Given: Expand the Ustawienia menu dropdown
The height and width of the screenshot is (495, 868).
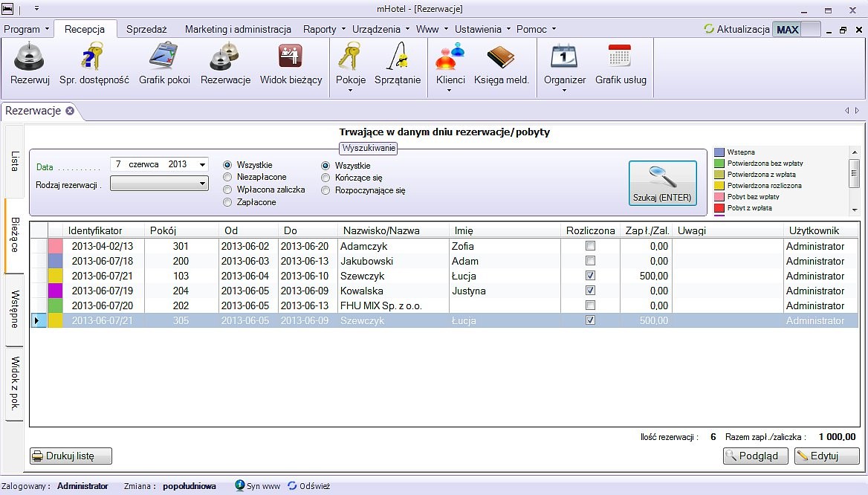Looking at the screenshot, I should coord(508,29).
